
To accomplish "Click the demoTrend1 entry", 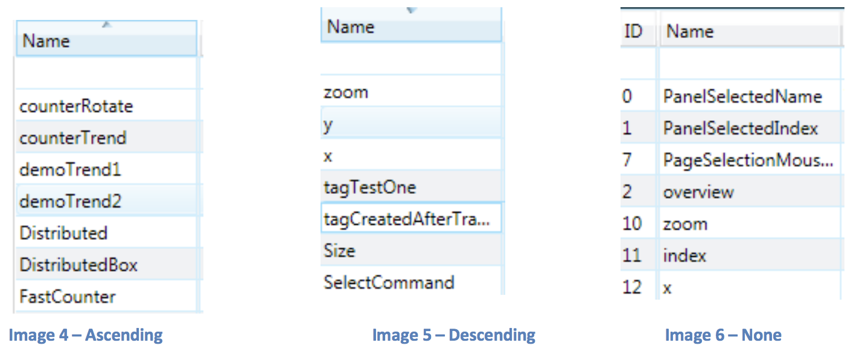I will [70, 169].
